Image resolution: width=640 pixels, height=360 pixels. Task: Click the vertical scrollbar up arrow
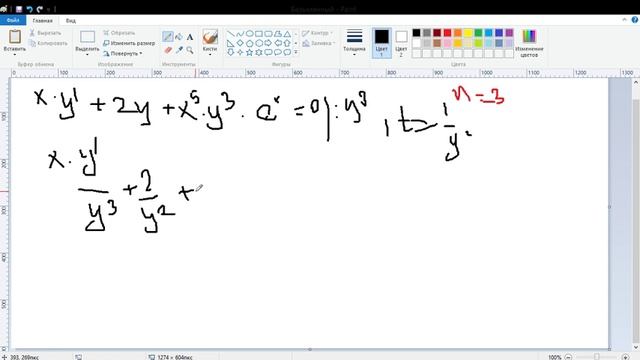pos(636,82)
